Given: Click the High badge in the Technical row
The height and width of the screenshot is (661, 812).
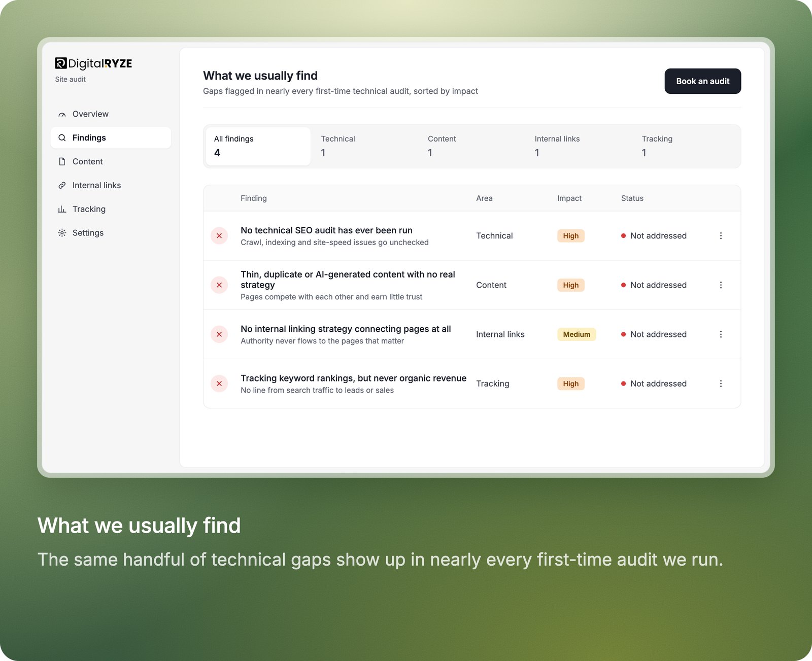Looking at the screenshot, I should tap(570, 236).
